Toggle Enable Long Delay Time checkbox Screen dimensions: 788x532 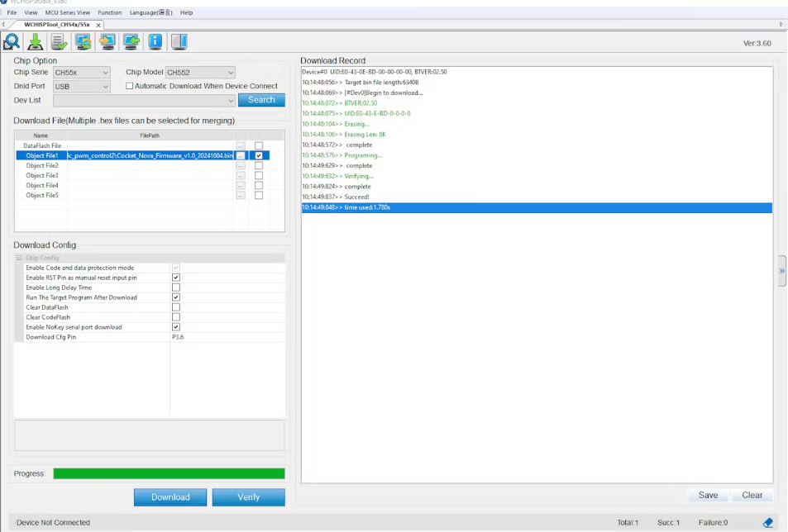176,287
